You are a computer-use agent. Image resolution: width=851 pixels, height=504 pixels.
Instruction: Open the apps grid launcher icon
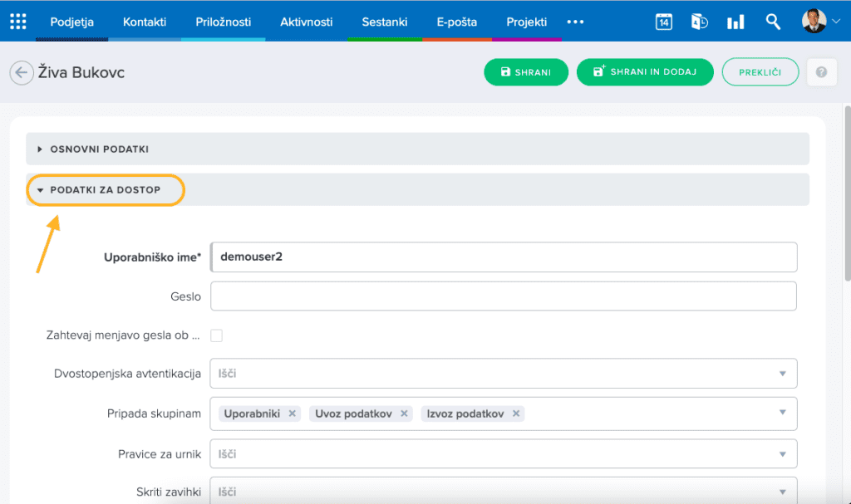click(18, 22)
